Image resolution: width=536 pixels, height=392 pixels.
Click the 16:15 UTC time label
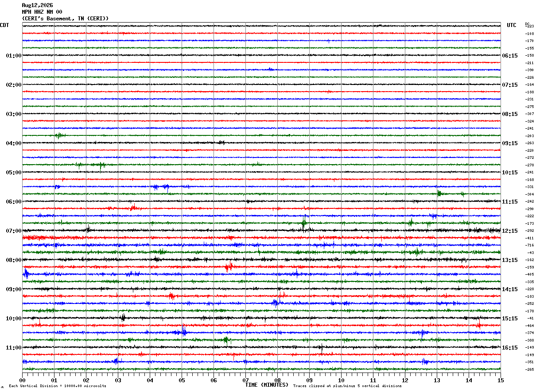pyautogui.click(x=510, y=348)
